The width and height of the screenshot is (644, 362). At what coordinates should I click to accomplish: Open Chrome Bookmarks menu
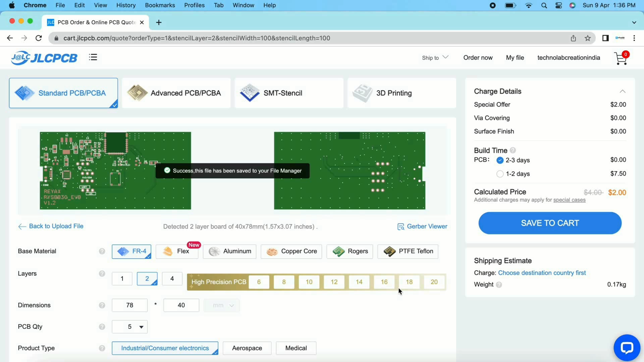160,5
